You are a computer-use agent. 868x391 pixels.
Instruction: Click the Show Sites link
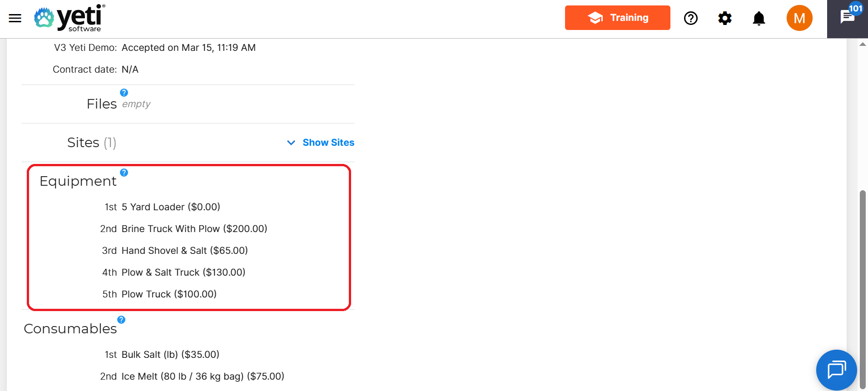point(328,143)
